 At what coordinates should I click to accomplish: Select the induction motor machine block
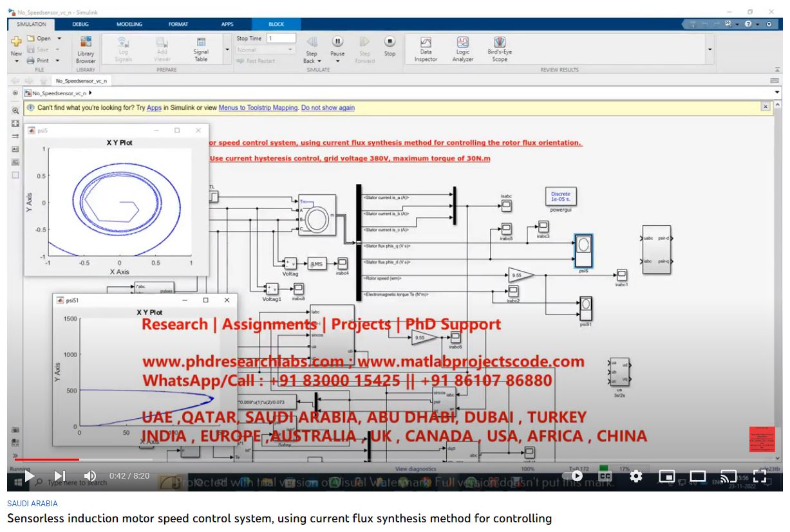pyautogui.click(x=317, y=214)
